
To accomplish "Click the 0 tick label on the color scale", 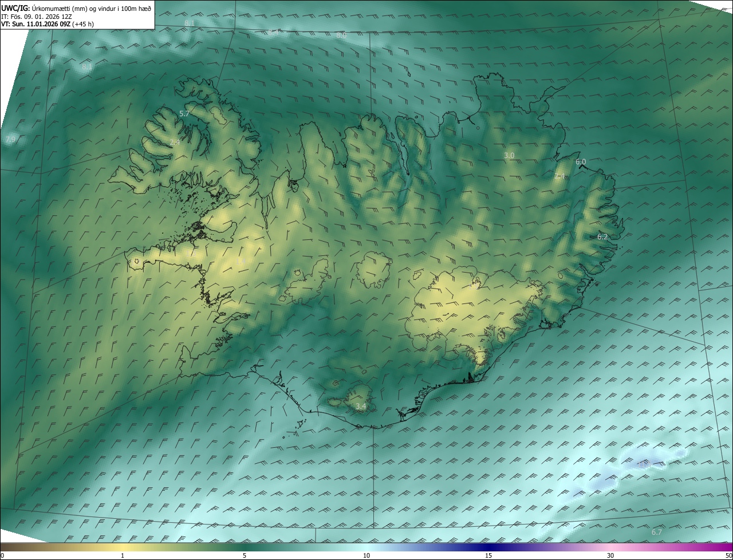I will 2,555.
